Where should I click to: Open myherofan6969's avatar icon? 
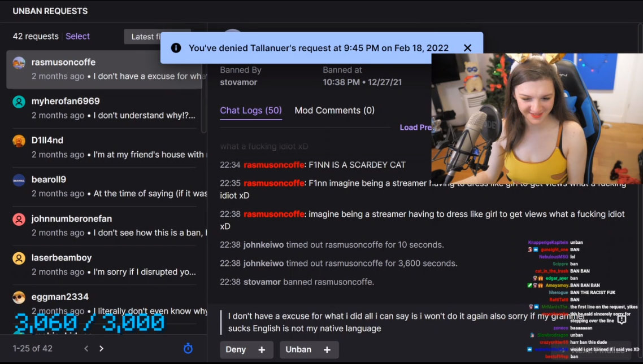19,102
